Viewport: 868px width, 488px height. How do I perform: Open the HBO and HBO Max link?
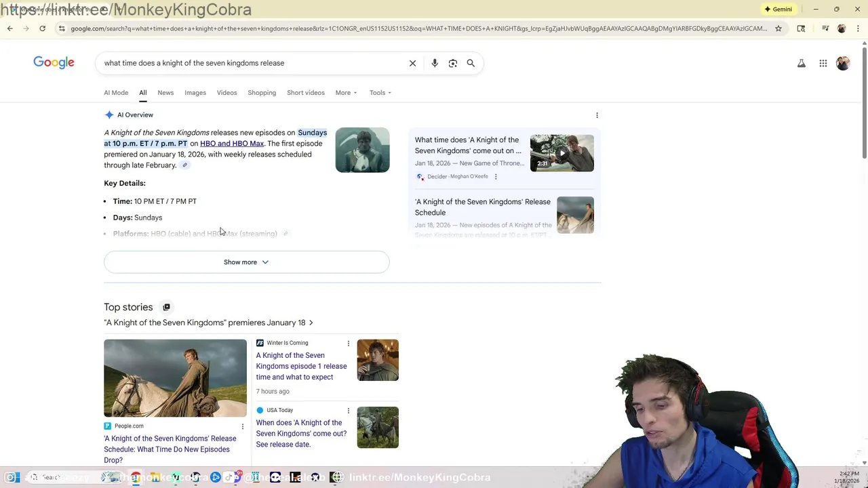(x=232, y=144)
